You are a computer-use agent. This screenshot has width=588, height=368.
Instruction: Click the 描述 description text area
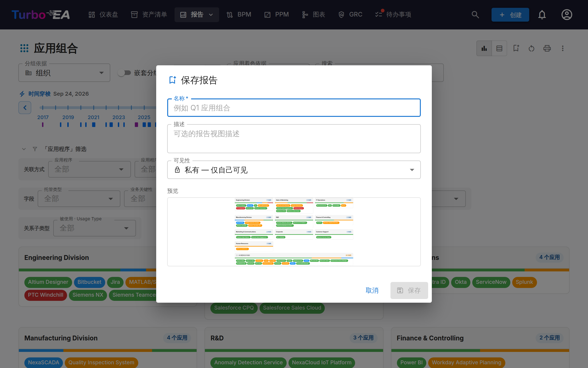294,139
